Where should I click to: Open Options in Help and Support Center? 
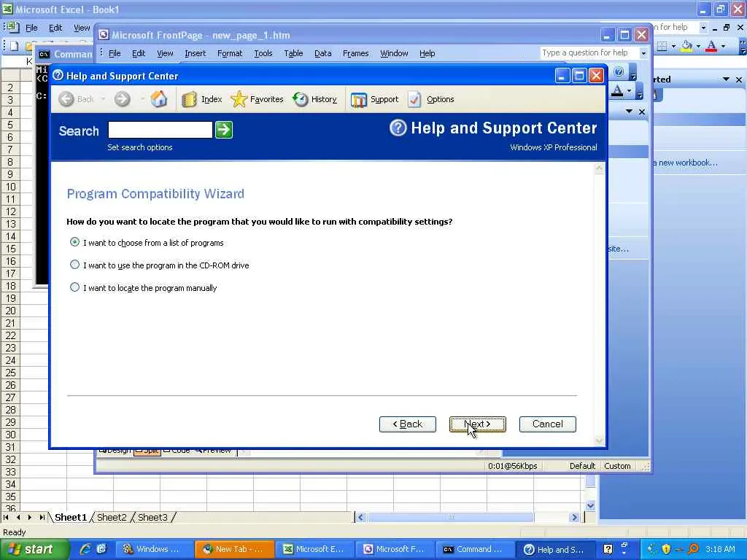430,99
